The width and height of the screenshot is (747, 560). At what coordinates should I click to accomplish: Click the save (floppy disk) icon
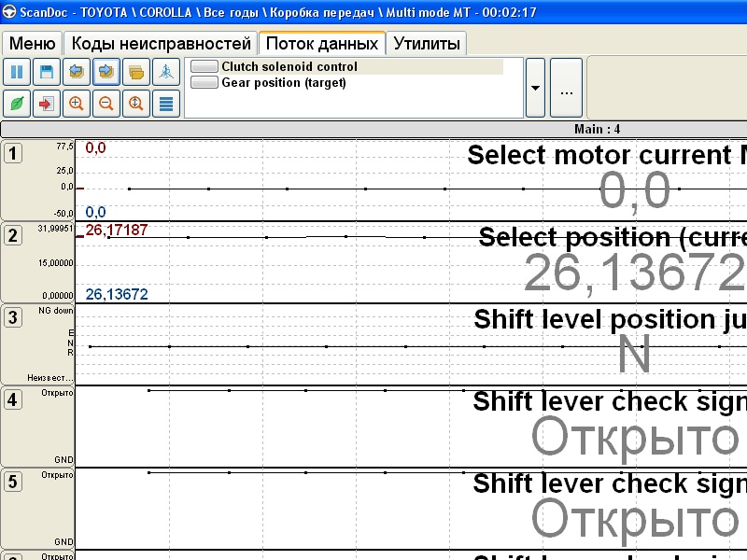46,72
